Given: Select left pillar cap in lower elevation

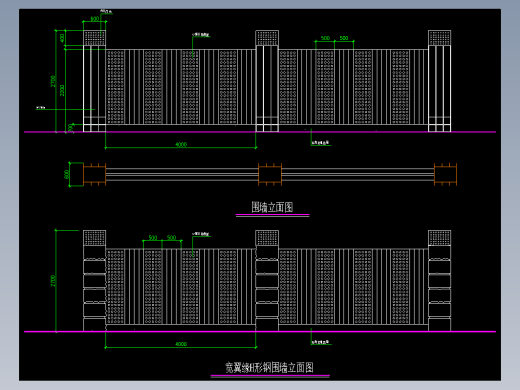Looking at the screenshot, I should pyautogui.click(x=95, y=238).
